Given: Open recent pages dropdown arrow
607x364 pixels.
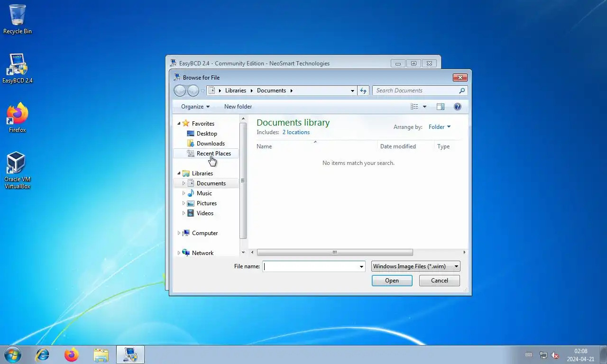Looking at the screenshot, I should (x=202, y=91).
